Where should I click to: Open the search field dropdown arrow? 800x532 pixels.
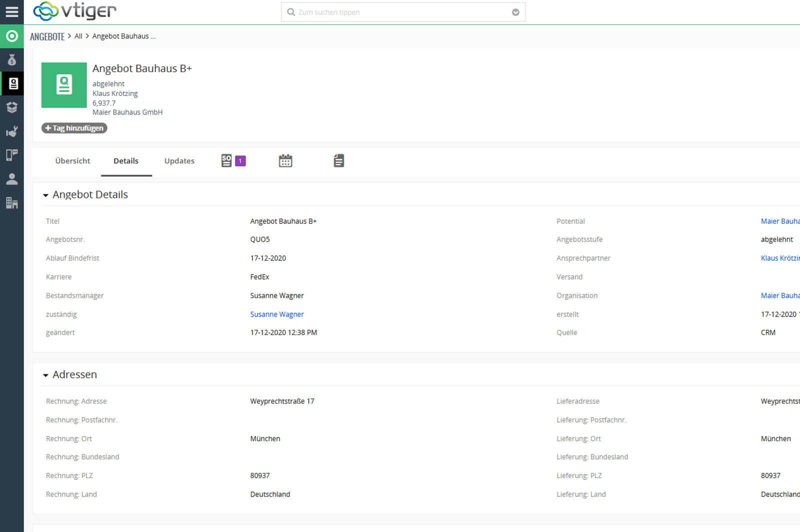(515, 12)
